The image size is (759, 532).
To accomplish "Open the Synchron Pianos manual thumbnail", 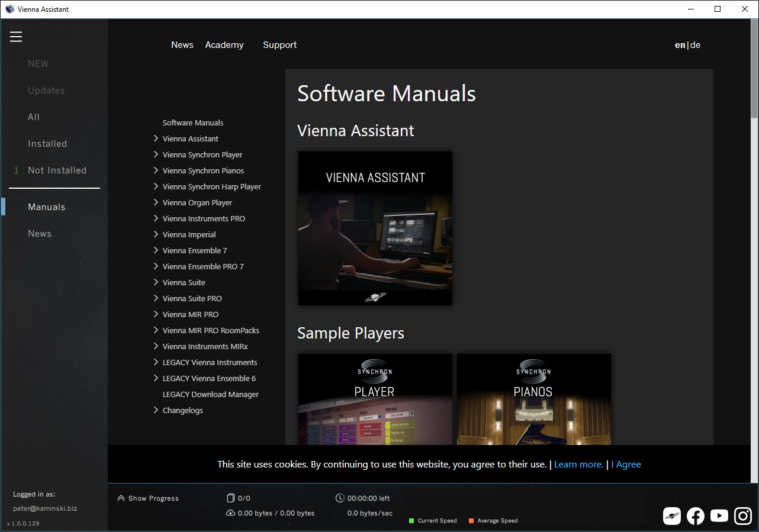I will pyautogui.click(x=534, y=399).
